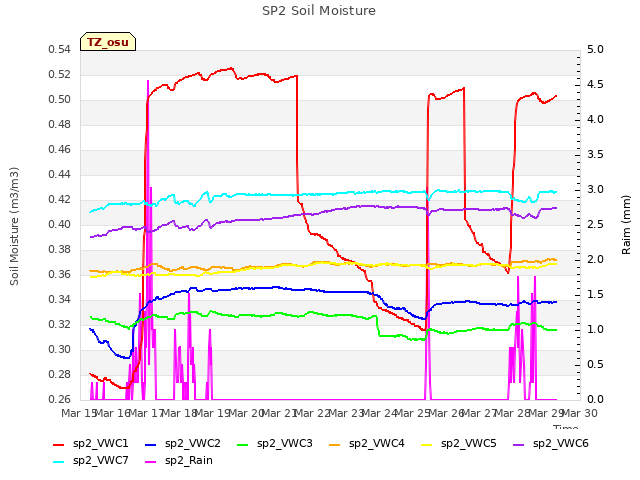This screenshot has height=480, width=640.
Task: Click the 0.34 left axis tick
Action: coord(60,300)
